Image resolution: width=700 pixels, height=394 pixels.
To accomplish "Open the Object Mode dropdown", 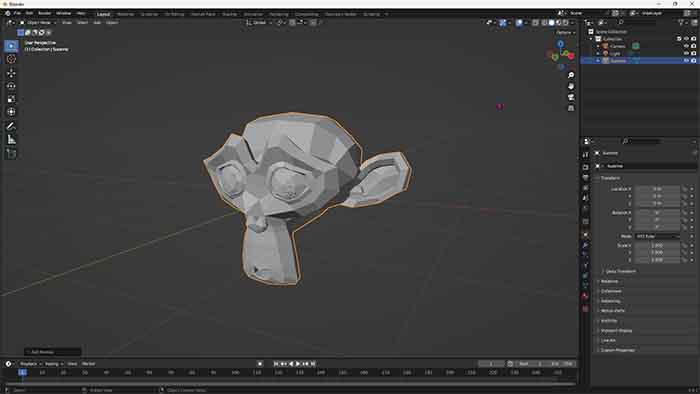I will [38, 22].
